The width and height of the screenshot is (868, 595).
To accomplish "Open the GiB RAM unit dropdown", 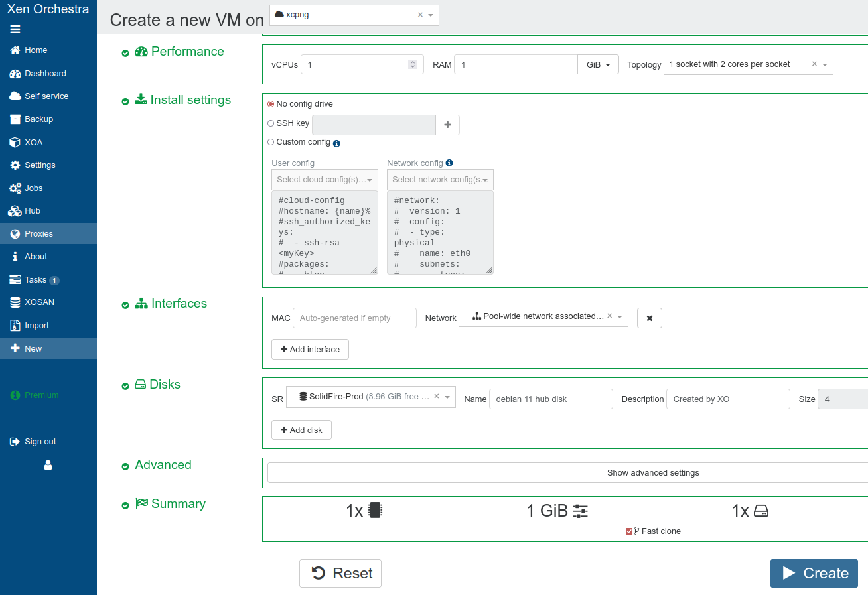I will tap(599, 64).
